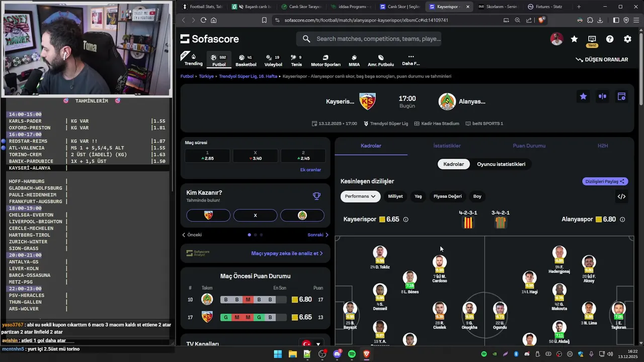Switch to the Puan Durumu tab
Image resolution: width=644 pixels, height=362 pixels.
[x=529, y=146]
